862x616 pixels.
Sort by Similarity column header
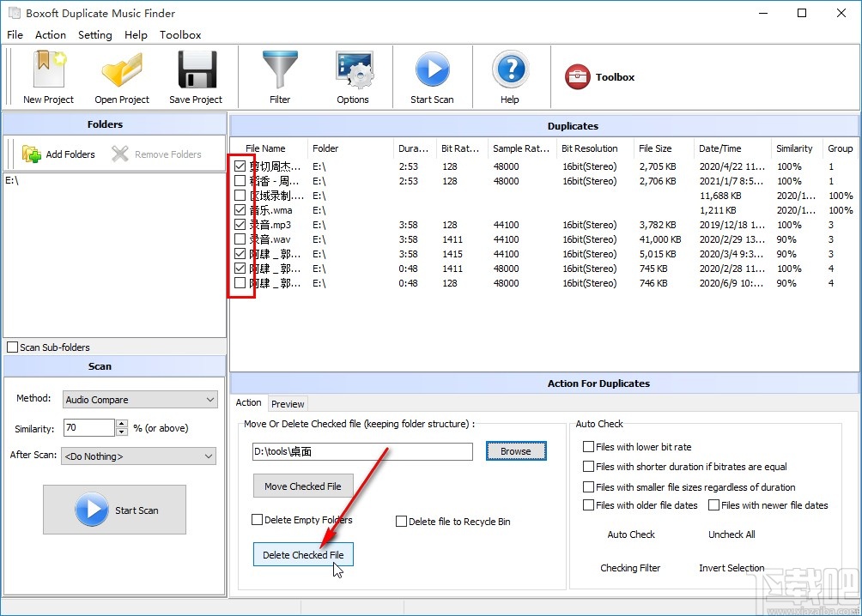[x=796, y=148]
